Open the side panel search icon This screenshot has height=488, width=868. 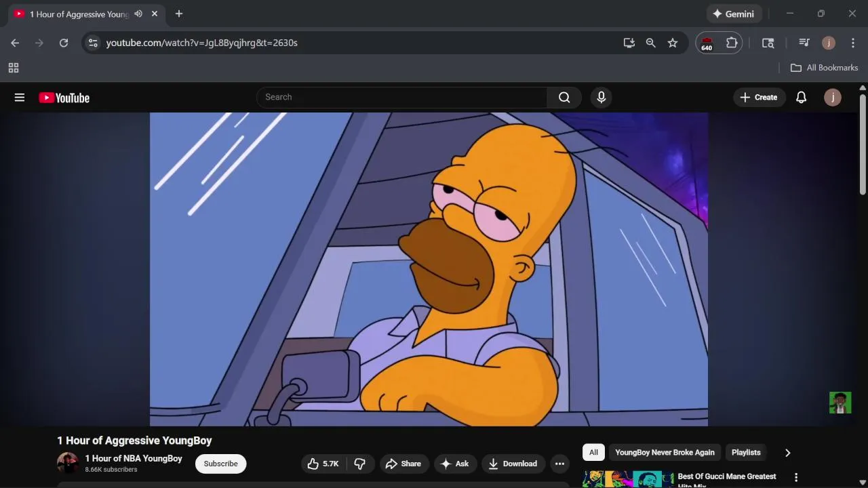click(768, 43)
